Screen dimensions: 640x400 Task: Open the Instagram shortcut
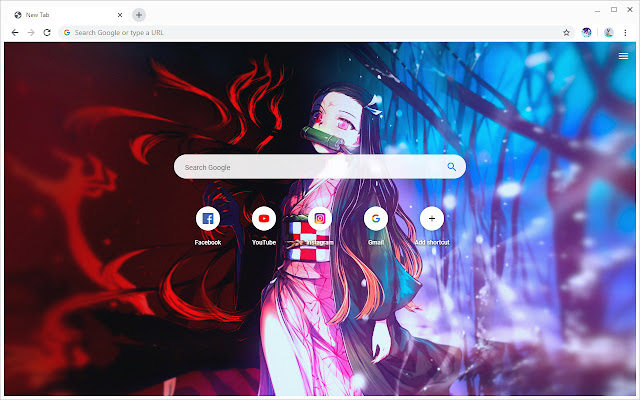coord(320,219)
